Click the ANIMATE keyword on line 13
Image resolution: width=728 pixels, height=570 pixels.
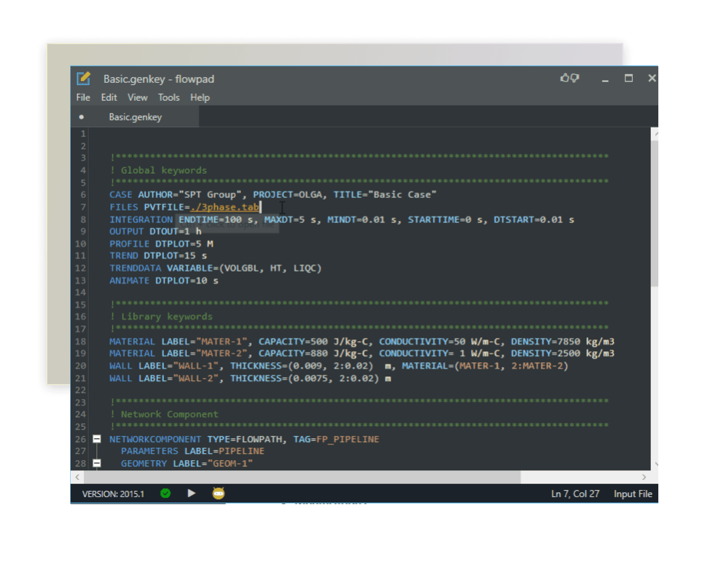point(129,281)
